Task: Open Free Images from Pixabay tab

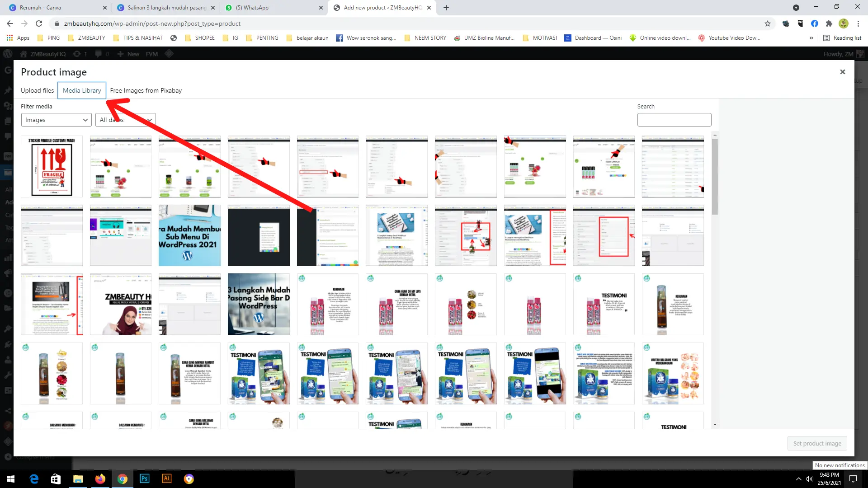Action: (146, 90)
